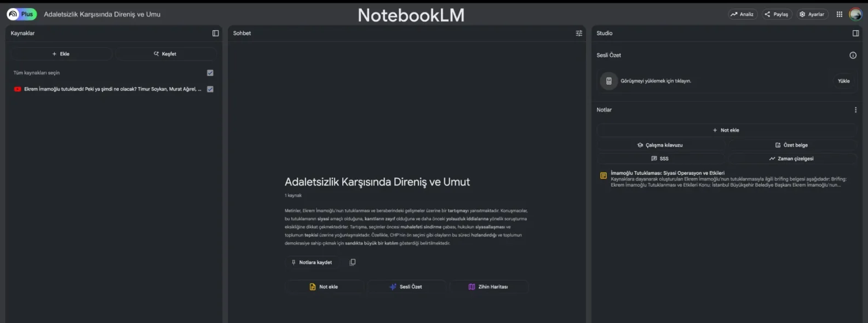
Task: Open the account profile avatar
Action: point(855,14)
